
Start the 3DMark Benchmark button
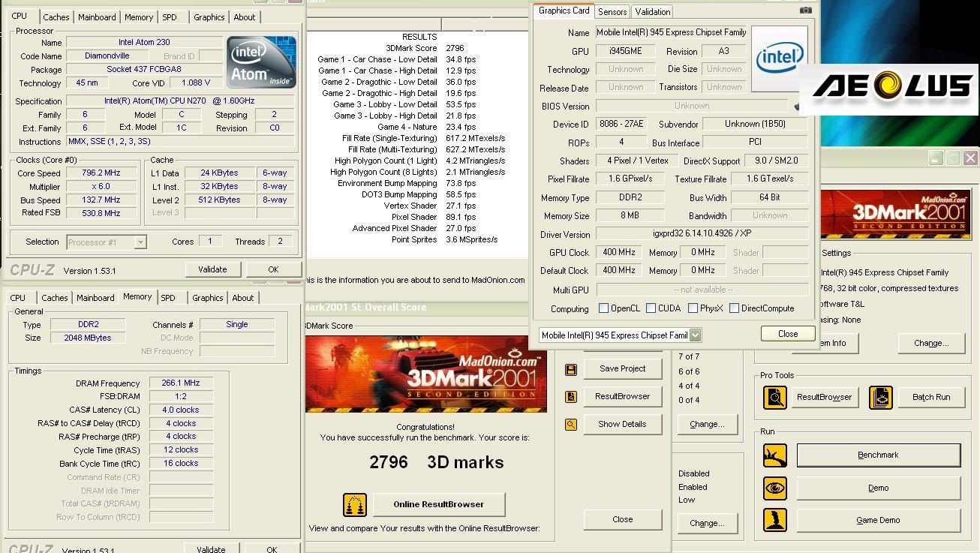tap(879, 455)
